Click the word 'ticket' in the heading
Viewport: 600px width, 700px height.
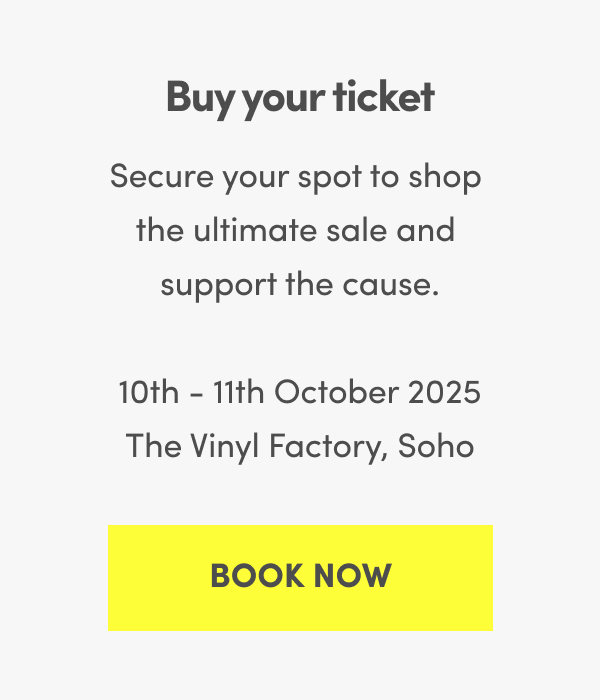pyautogui.click(x=383, y=96)
